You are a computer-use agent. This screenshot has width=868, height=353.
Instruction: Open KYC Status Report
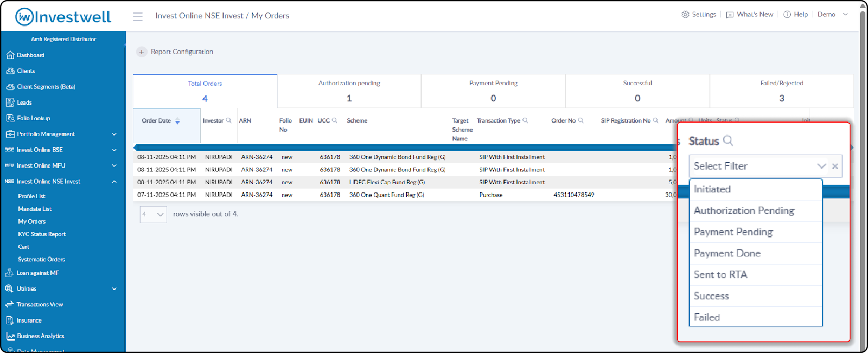pyautogui.click(x=42, y=234)
